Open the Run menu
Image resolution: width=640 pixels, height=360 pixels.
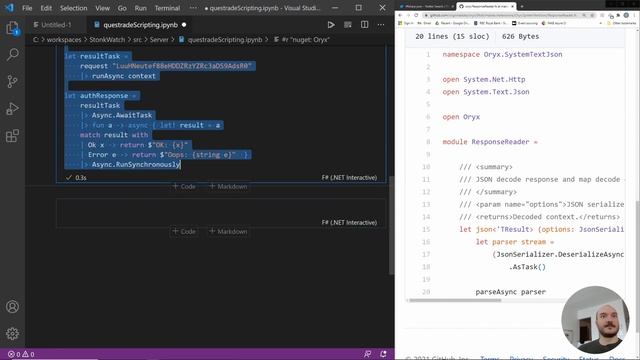(140, 8)
